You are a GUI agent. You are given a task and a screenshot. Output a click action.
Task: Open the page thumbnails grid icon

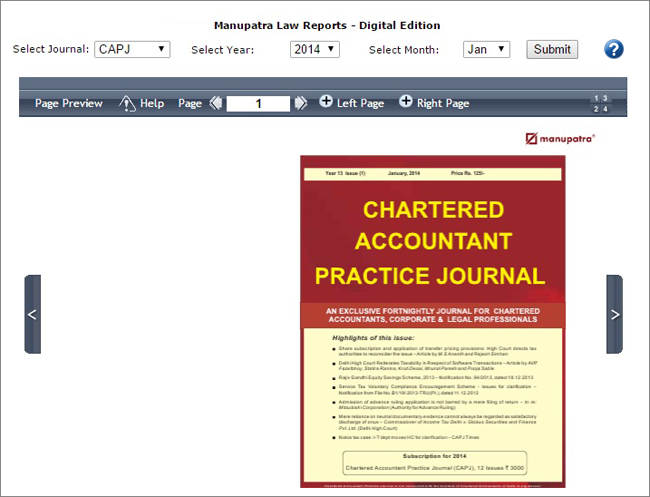pyautogui.click(x=600, y=103)
